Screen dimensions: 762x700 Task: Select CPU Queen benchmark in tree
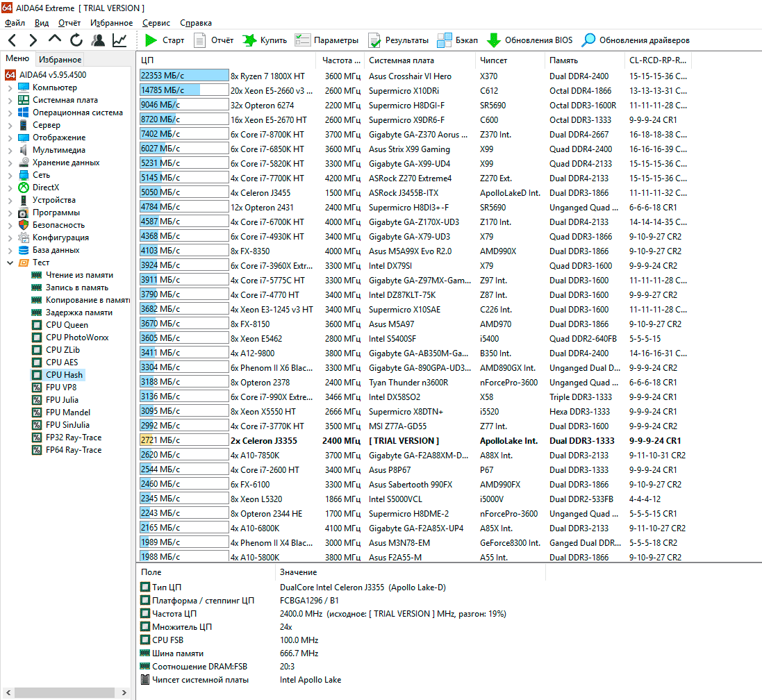(67, 325)
